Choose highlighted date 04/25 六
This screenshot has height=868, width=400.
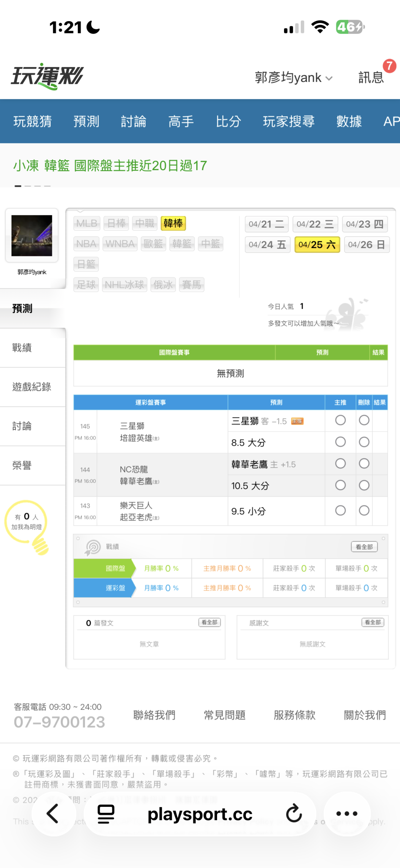click(317, 245)
